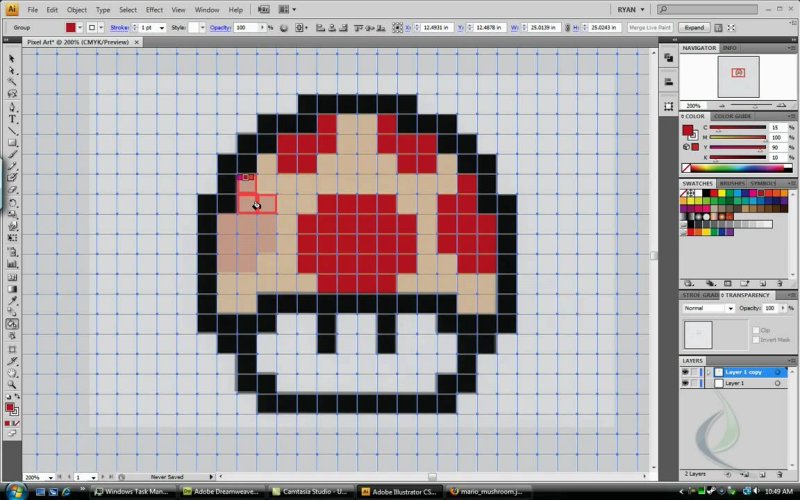800x500 pixels.
Task: Click the Opacity link in control bar
Action: tap(220, 28)
